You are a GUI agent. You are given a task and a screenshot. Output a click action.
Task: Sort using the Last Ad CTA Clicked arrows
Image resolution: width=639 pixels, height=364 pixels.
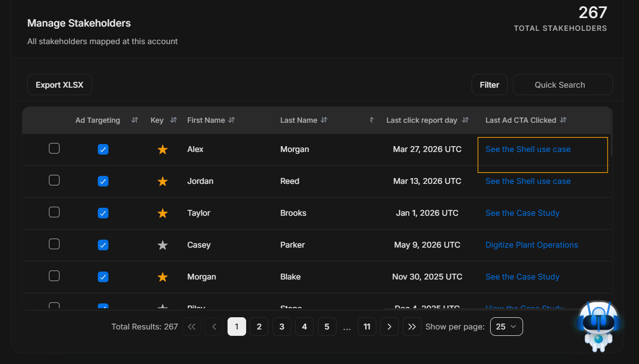564,120
